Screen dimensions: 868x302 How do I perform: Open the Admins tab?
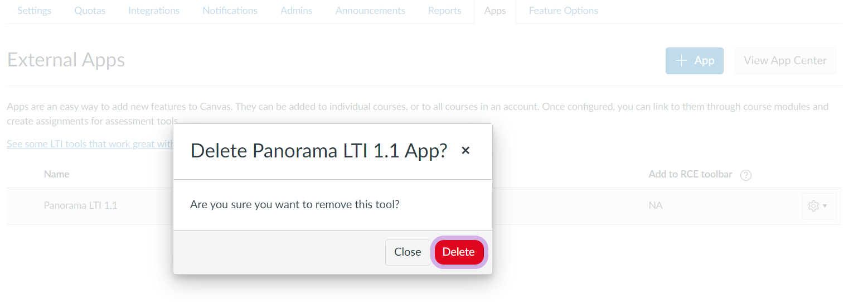point(297,11)
